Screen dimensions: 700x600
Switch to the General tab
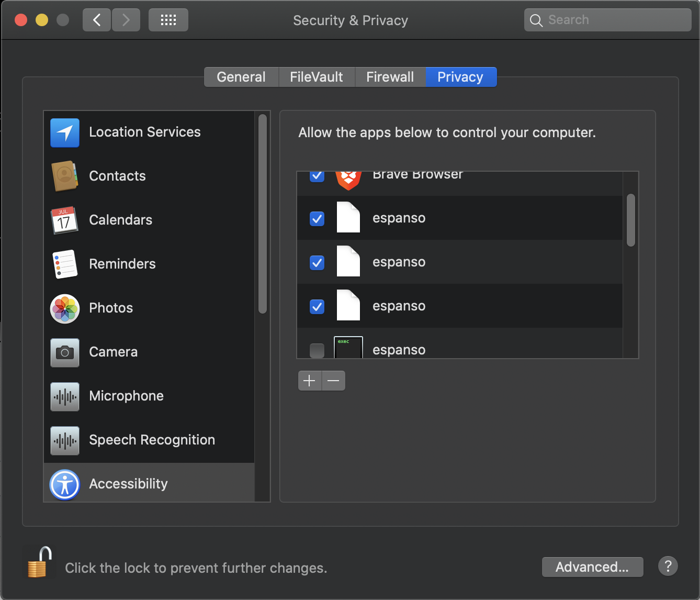(241, 77)
